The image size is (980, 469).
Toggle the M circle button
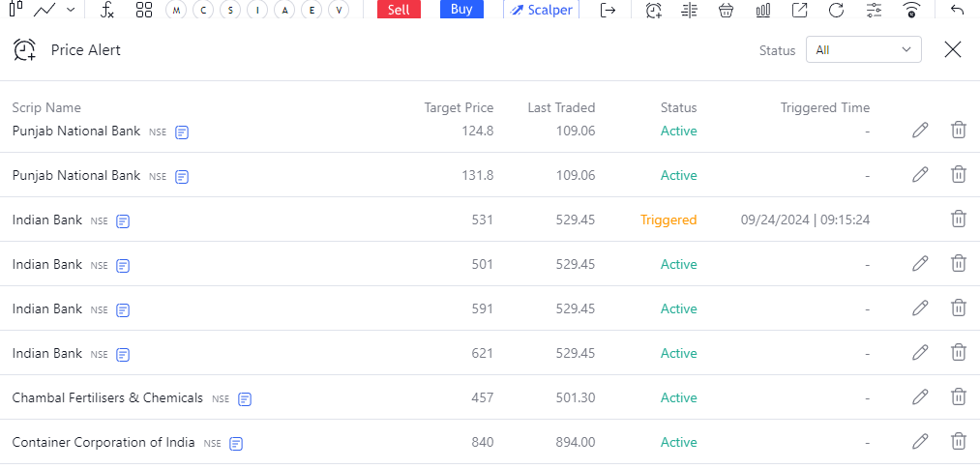click(176, 10)
